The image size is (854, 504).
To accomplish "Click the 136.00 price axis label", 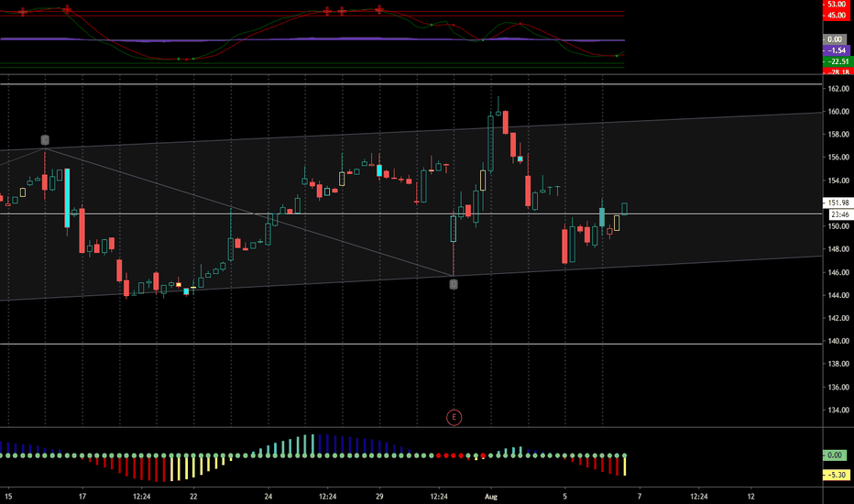I will (x=838, y=387).
